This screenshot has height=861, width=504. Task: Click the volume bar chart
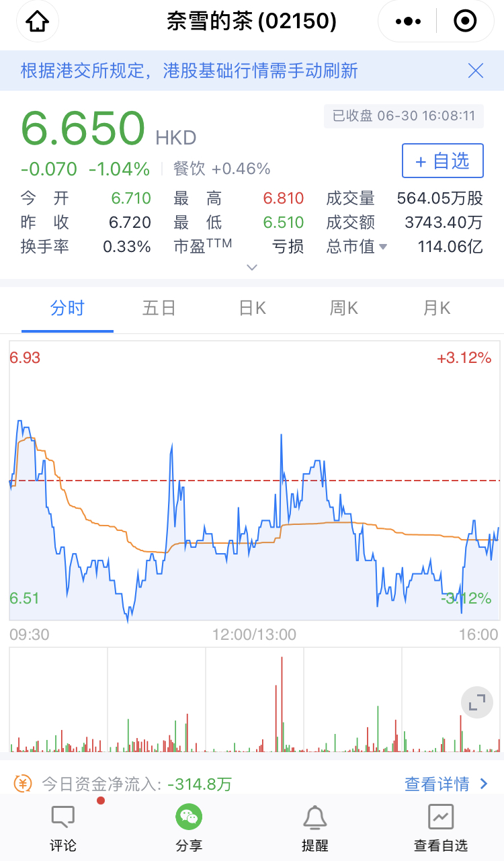pyautogui.click(x=255, y=700)
